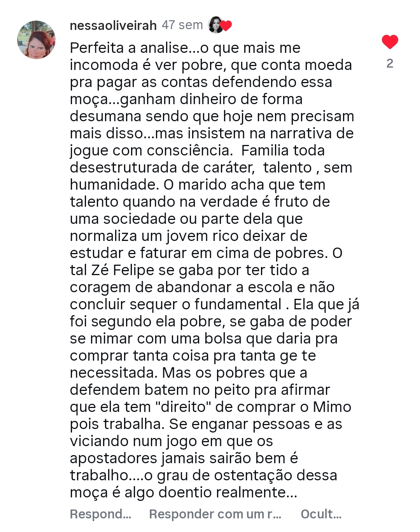Reply to the comment via Respond...
Screen dimensions: 420x532
click(100, 514)
